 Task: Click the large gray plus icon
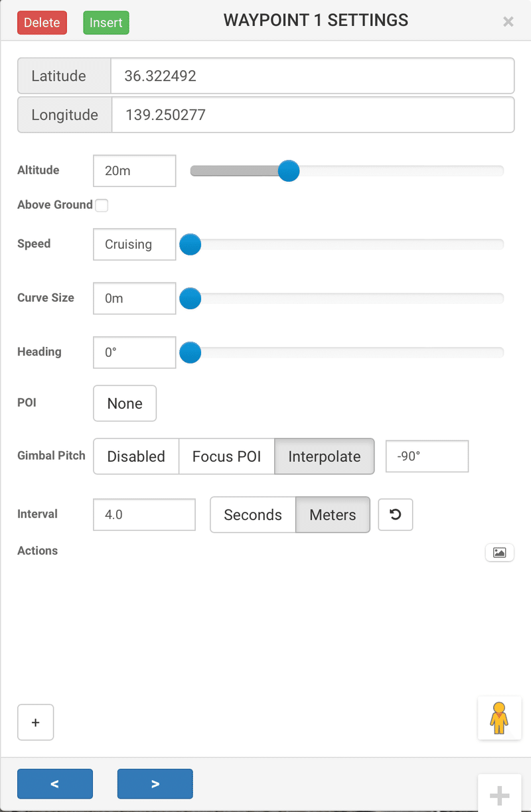tap(499, 795)
